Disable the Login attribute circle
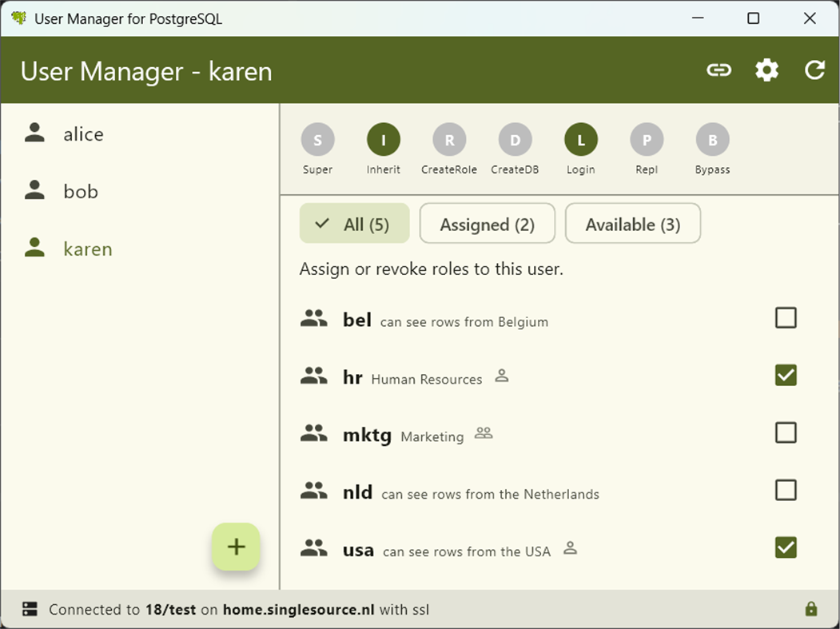Image resolution: width=840 pixels, height=629 pixels. (x=581, y=140)
